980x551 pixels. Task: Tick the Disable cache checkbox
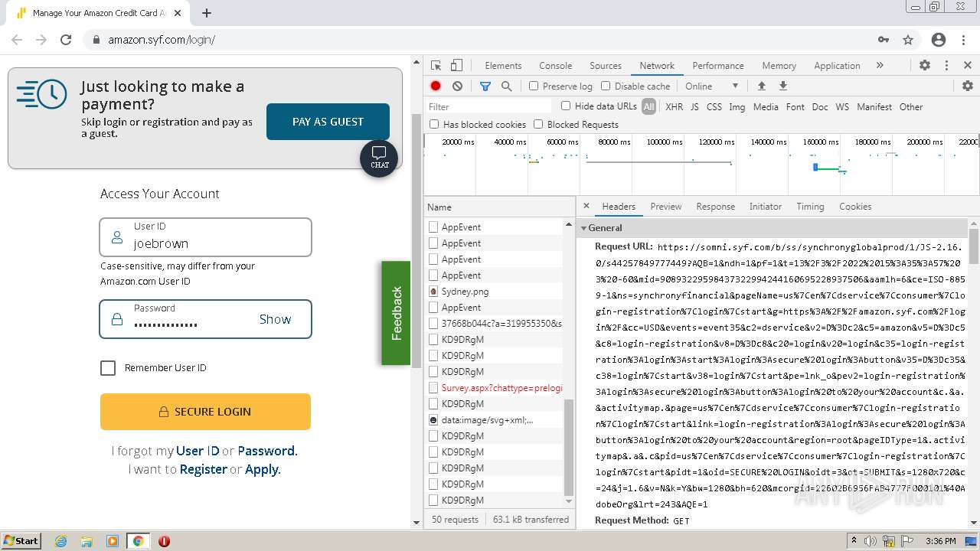606,86
